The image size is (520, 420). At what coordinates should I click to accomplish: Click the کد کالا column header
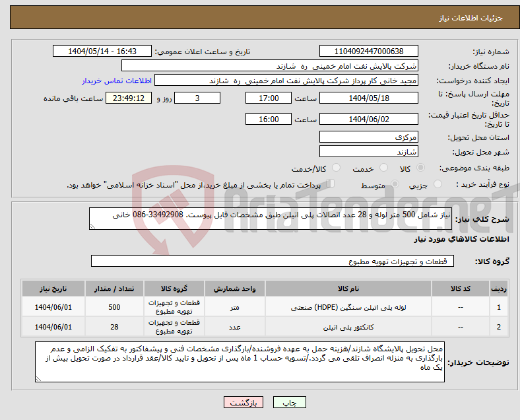point(461,289)
